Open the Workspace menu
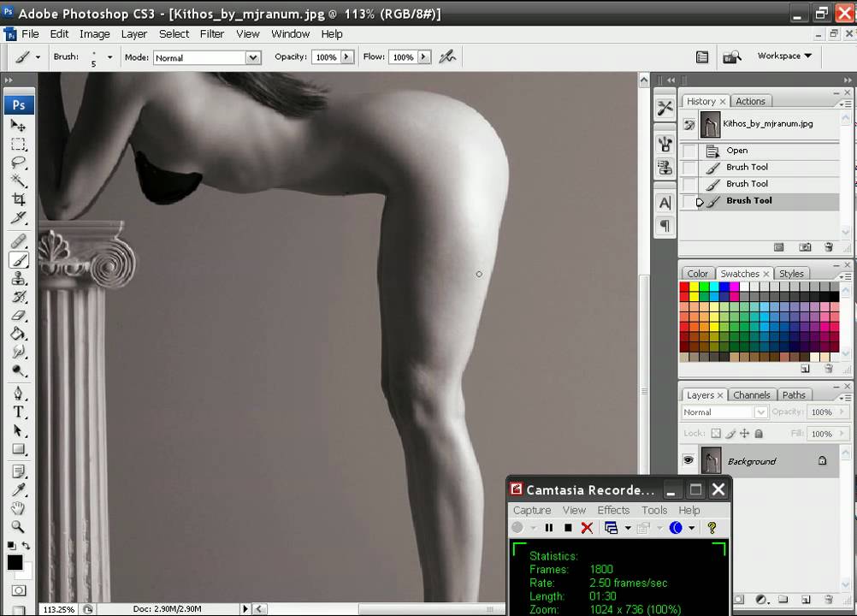This screenshot has width=857, height=616. (782, 56)
